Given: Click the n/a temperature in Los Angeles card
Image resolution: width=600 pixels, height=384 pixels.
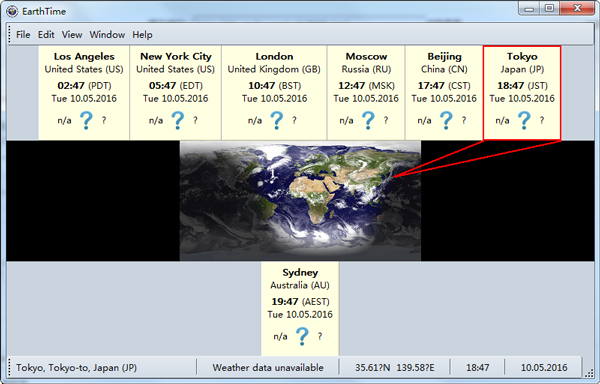Looking at the screenshot, I should [x=64, y=121].
